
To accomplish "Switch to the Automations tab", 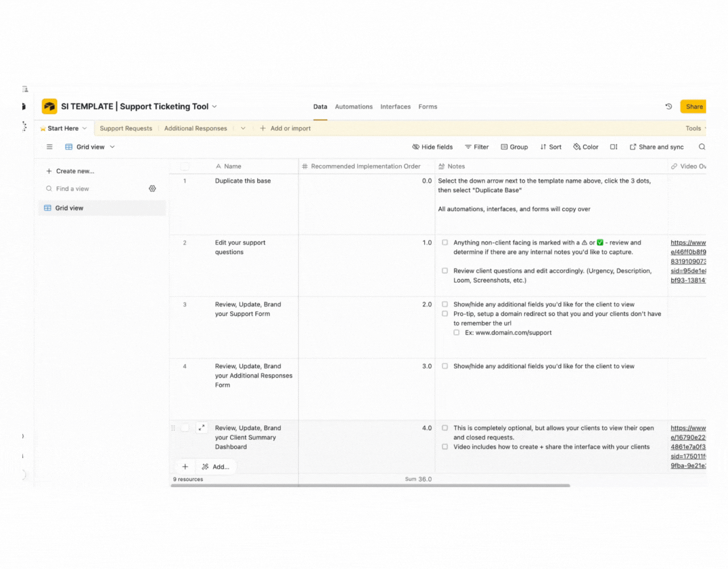I will (354, 106).
